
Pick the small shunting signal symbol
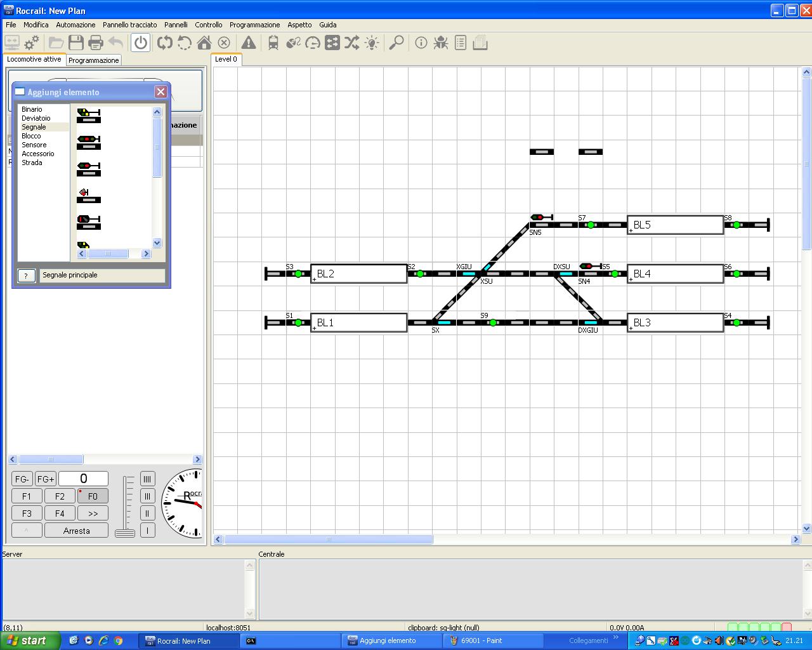point(89,196)
